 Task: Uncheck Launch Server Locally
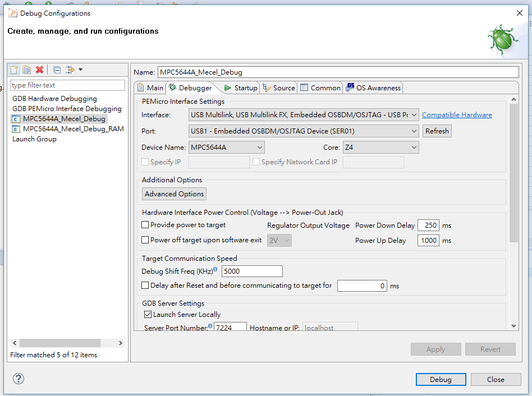point(148,315)
